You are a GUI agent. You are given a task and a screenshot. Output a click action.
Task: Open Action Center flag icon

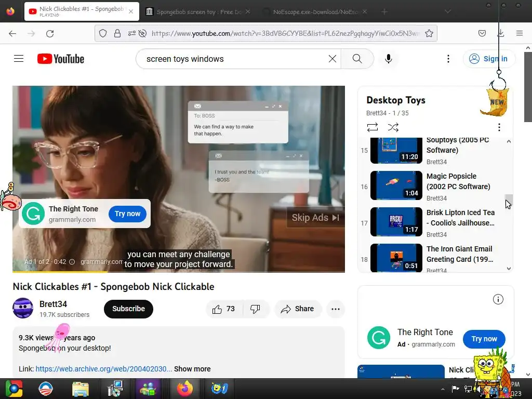click(x=455, y=389)
